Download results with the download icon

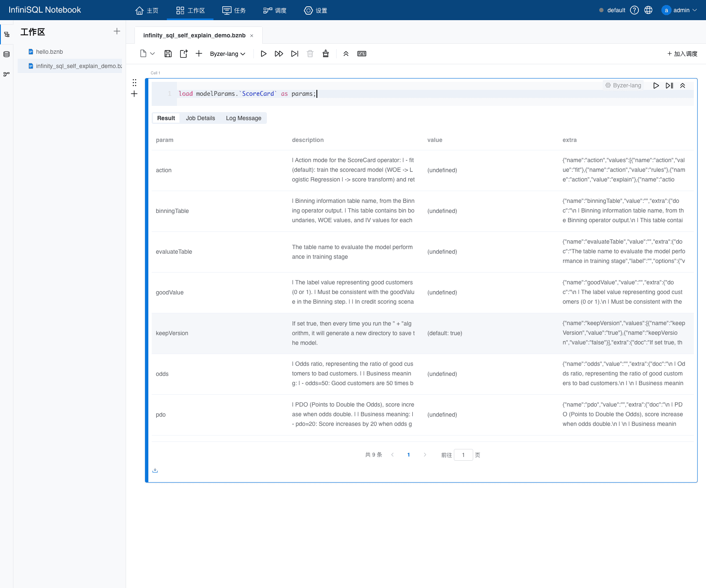point(155,470)
